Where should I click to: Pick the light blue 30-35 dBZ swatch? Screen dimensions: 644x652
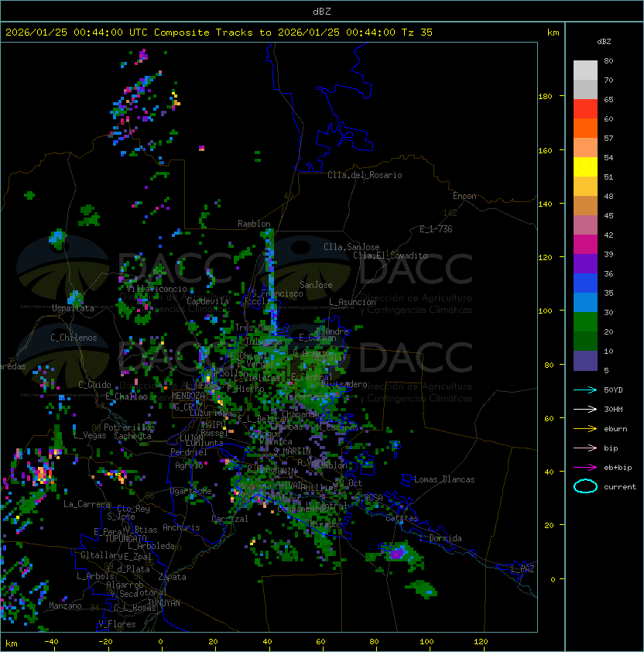tap(585, 302)
